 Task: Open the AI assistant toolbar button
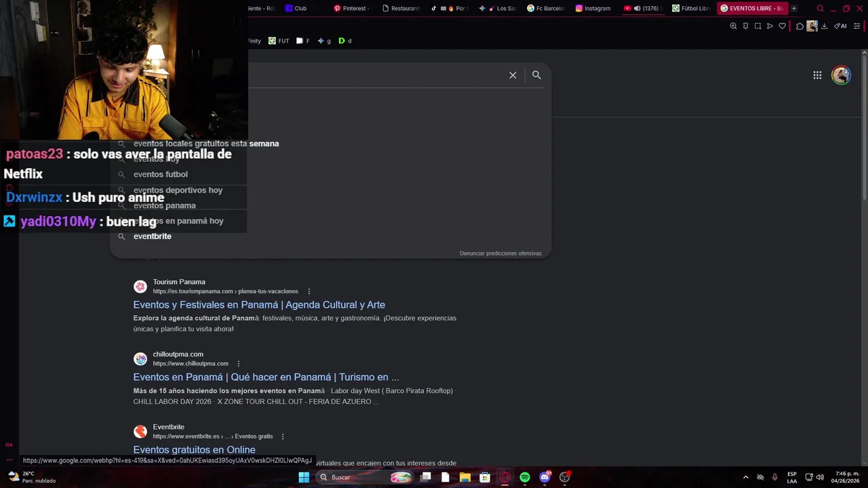pos(840,26)
